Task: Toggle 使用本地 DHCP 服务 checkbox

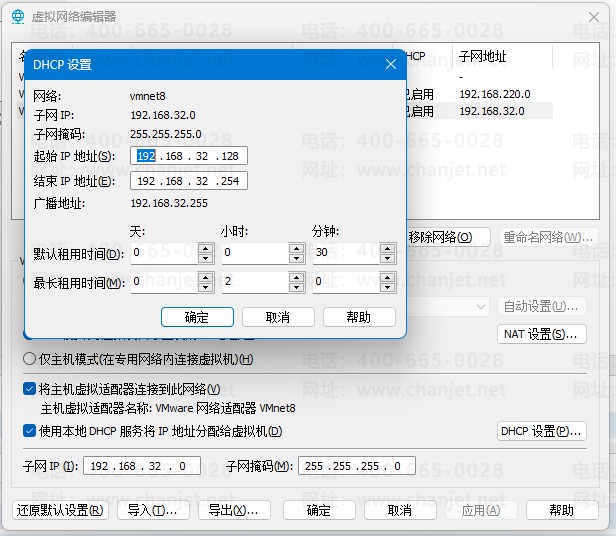Action: pos(29,431)
